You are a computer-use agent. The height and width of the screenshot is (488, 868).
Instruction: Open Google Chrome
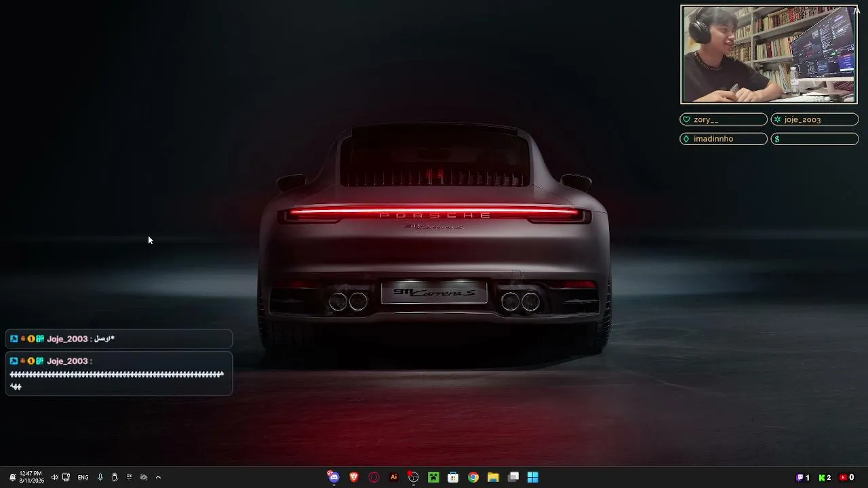(x=473, y=477)
